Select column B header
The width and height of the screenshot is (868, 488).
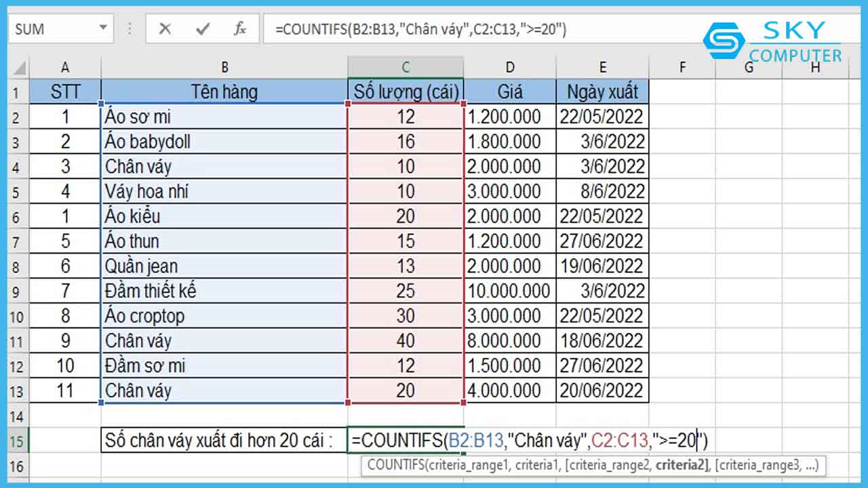pyautogui.click(x=224, y=67)
